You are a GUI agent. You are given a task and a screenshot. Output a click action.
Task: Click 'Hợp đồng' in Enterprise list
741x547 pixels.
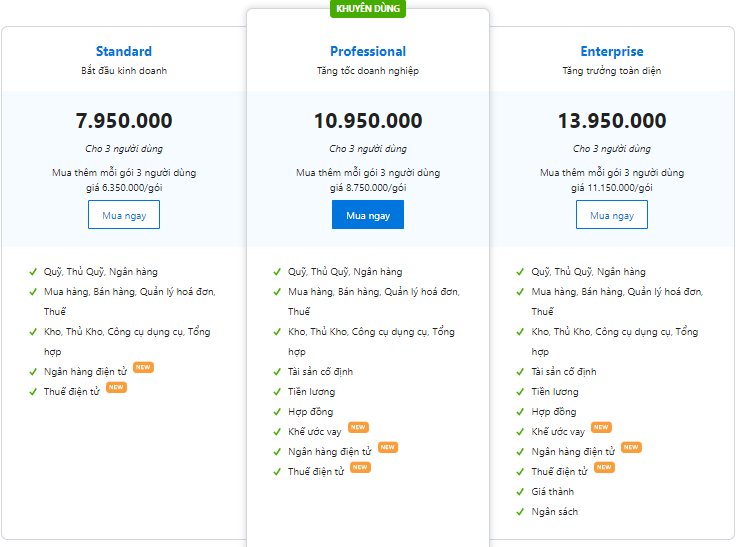coord(554,412)
